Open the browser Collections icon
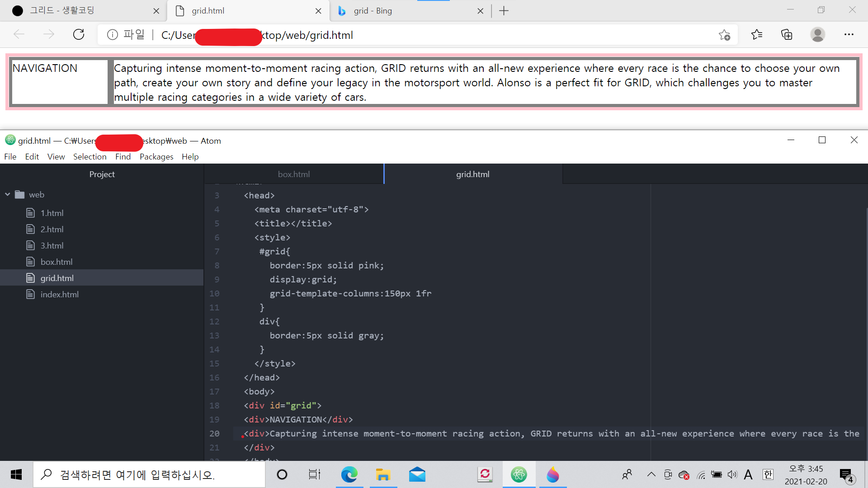This screenshot has height=488, width=868. 787,35
